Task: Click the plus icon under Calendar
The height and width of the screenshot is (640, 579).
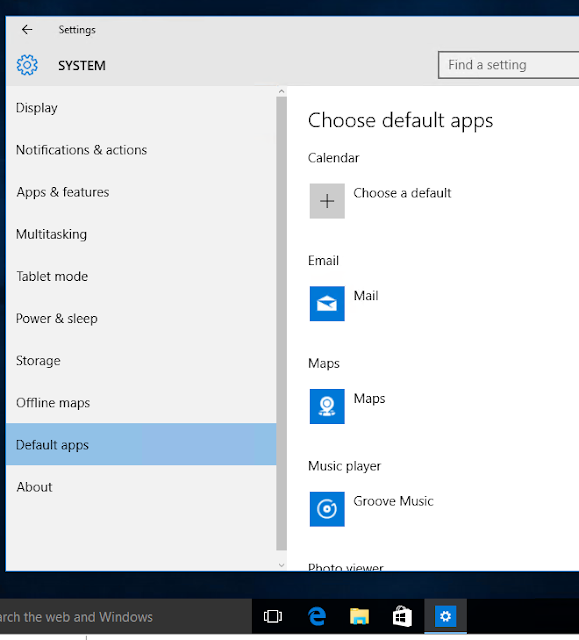Action: point(327,201)
